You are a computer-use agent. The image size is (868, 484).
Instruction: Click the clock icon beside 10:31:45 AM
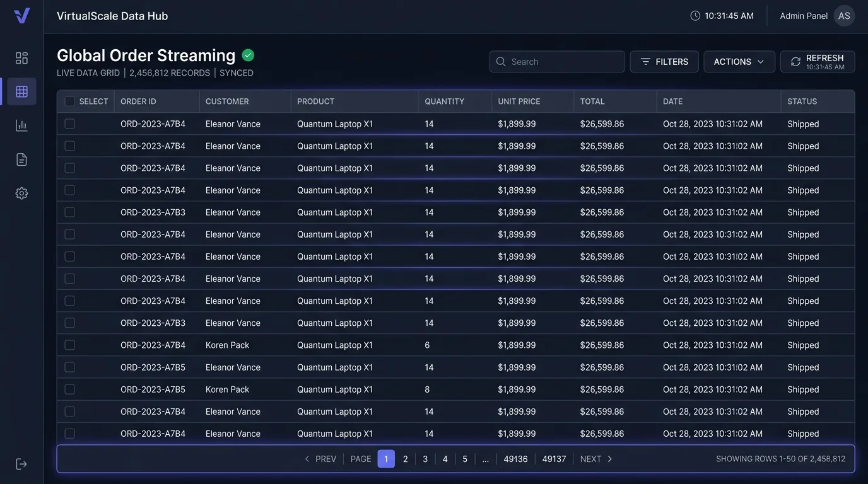pyautogui.click(x=695, y=16)
